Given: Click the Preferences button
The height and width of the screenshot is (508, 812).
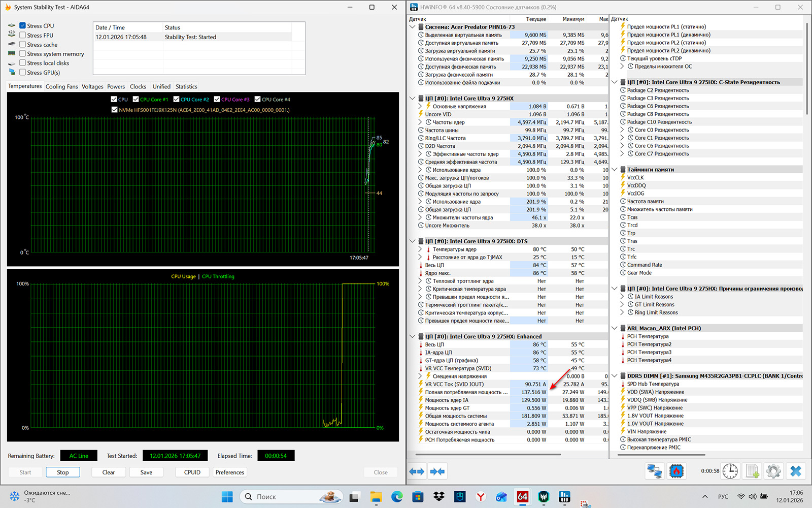Looking at the screenshot, I should pyautogui.click(x=229, y=472).
